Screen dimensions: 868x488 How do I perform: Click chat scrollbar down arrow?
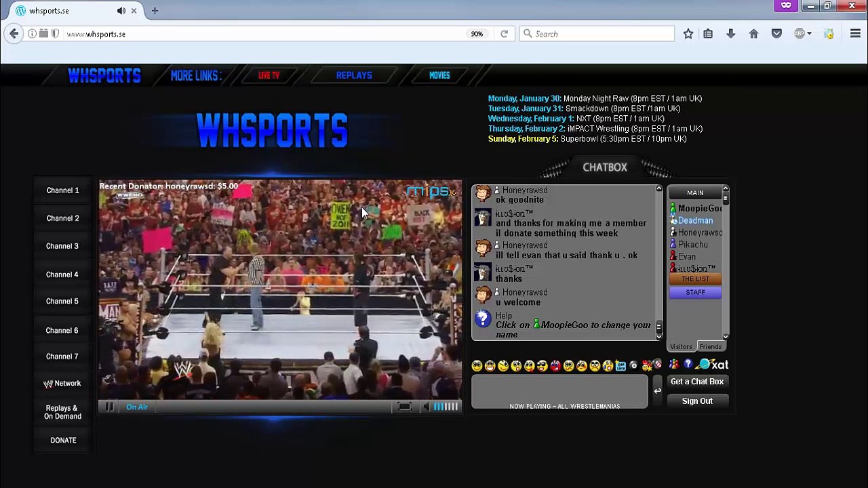coord(658,336)
